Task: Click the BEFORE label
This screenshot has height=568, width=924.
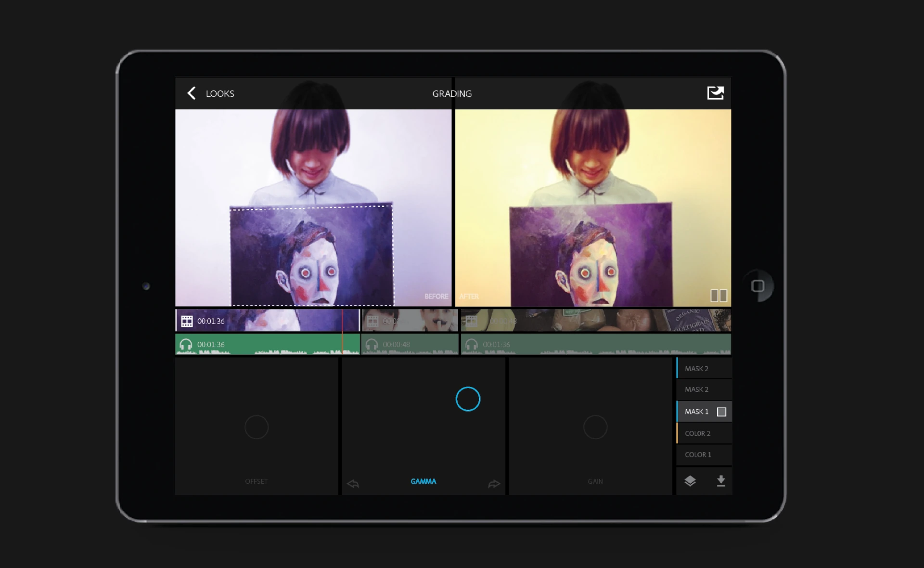Action: click(436, 297)
